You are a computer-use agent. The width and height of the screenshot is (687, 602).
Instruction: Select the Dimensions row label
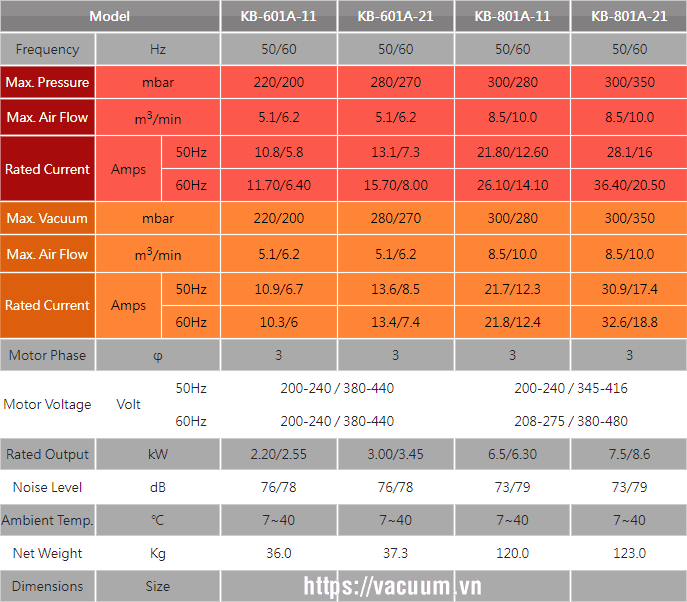tap(47, 586)
